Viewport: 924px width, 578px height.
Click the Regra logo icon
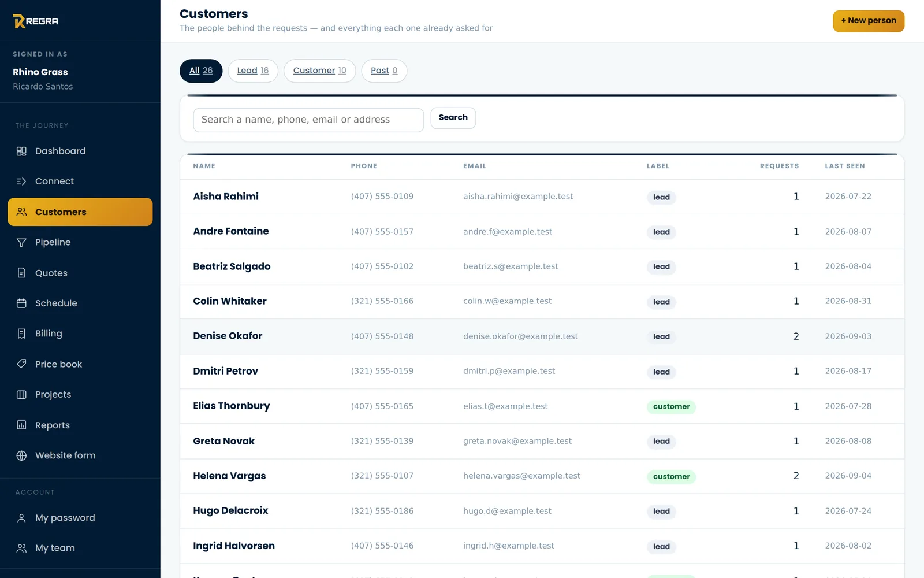(x=19, y=21)
